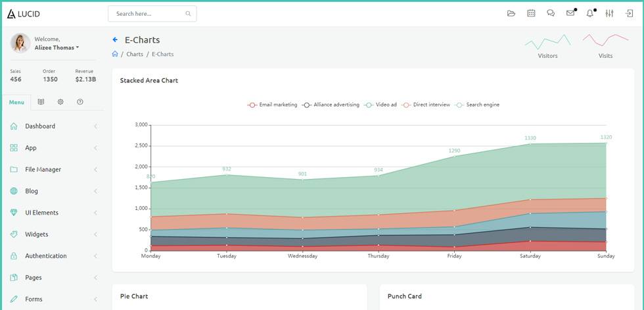Toggle Alliance advertising legend item
This screenshot has height=310, width=644.
[331, 105]
